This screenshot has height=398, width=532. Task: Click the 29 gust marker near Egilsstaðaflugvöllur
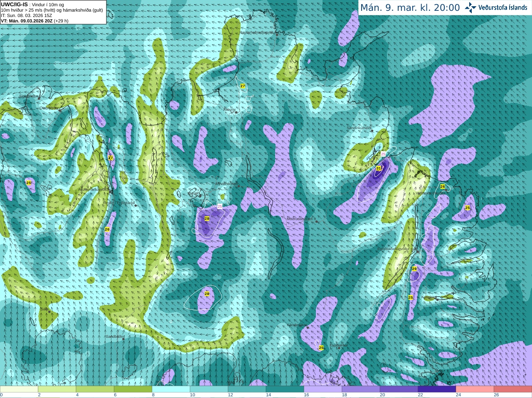pyautogui.click(x=414, y=269)
